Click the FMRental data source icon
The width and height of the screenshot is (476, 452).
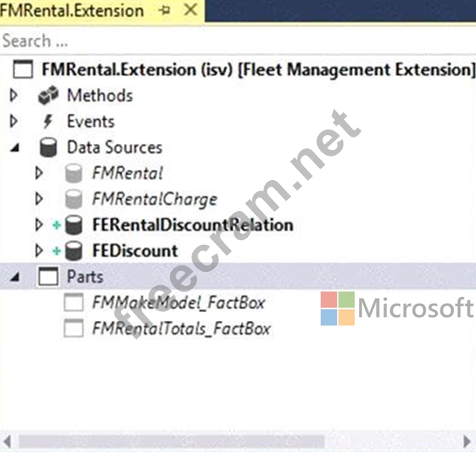coord(74,173)
